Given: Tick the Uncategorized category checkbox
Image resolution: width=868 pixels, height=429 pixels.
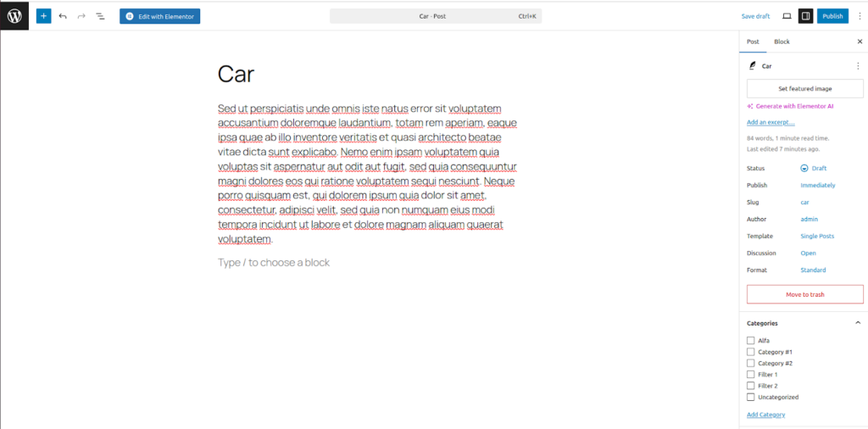Looking at the screenshot, I should coord(750,397).
